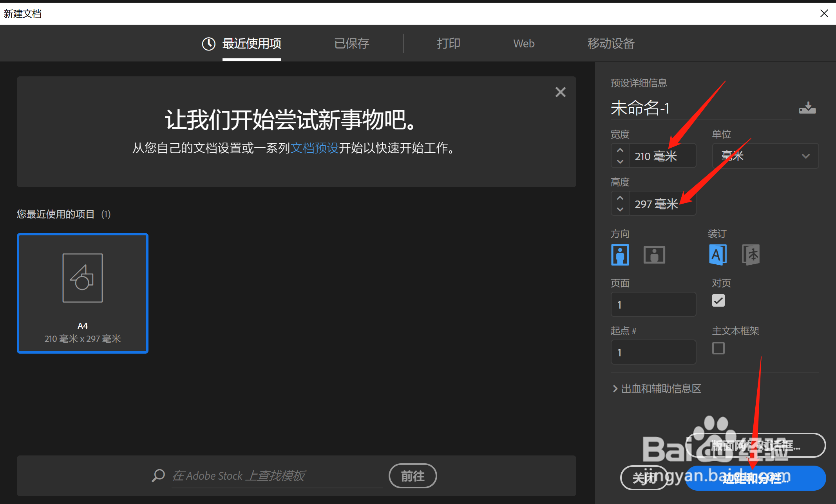Open the 单位 units dropdown

[765, 156]
